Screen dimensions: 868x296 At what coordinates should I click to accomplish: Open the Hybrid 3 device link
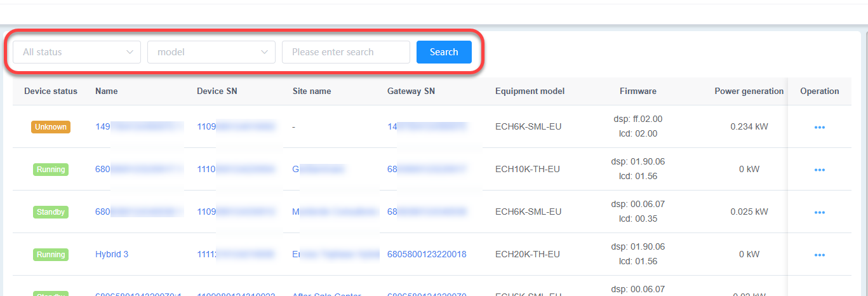[x=112, y=254]
